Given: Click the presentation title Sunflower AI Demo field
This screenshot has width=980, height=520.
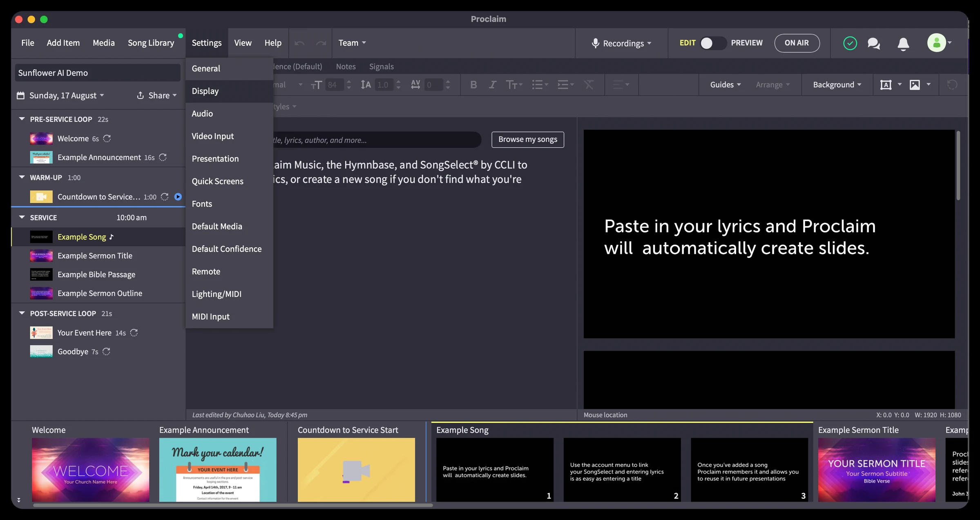Looking at the screenshot, I should coord(98,73).
